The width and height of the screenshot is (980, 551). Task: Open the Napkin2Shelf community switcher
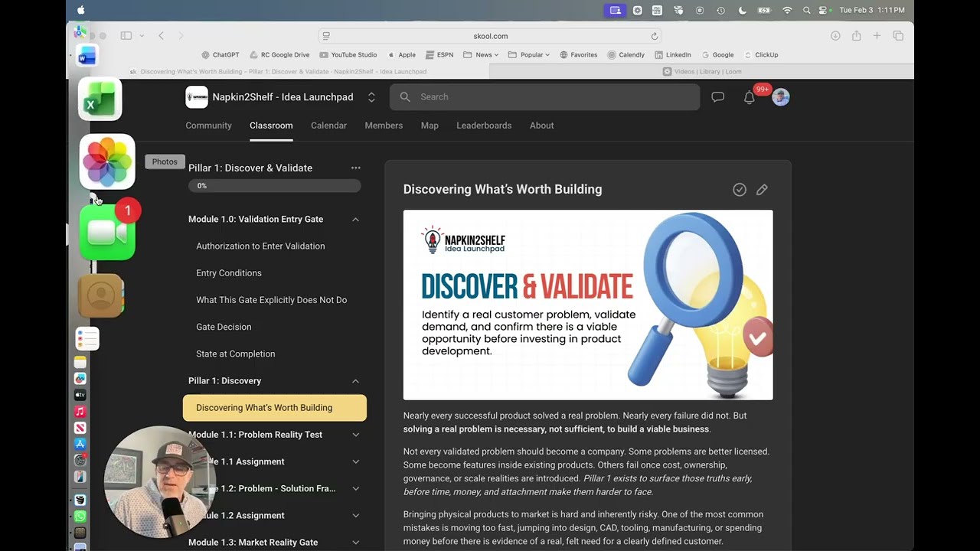371,97
